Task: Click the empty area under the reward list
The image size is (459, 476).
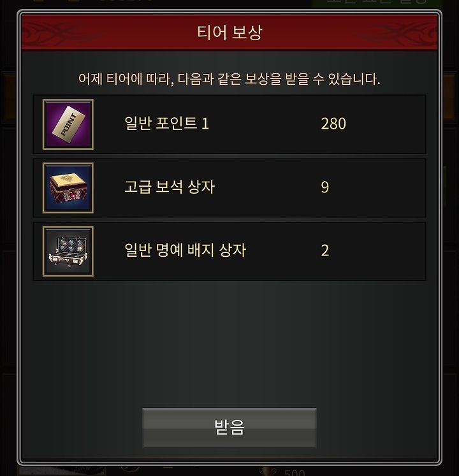Action: click(229, 343)
